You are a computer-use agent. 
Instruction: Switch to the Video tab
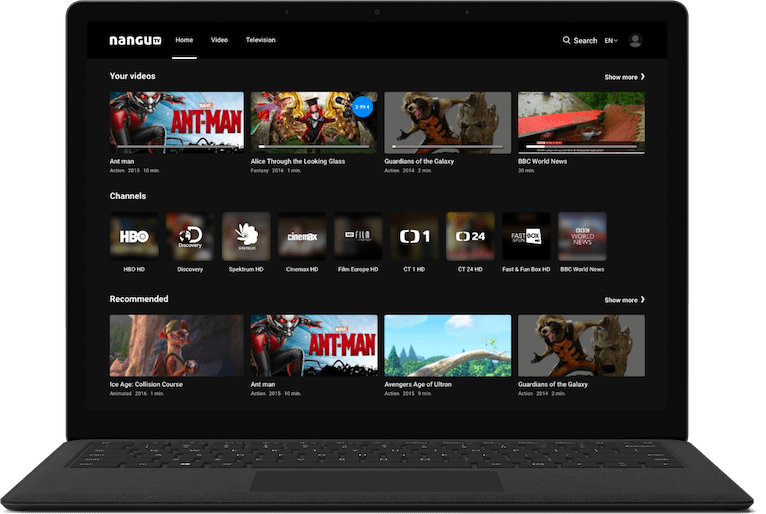pyautogui.click(x=219, y=40)
